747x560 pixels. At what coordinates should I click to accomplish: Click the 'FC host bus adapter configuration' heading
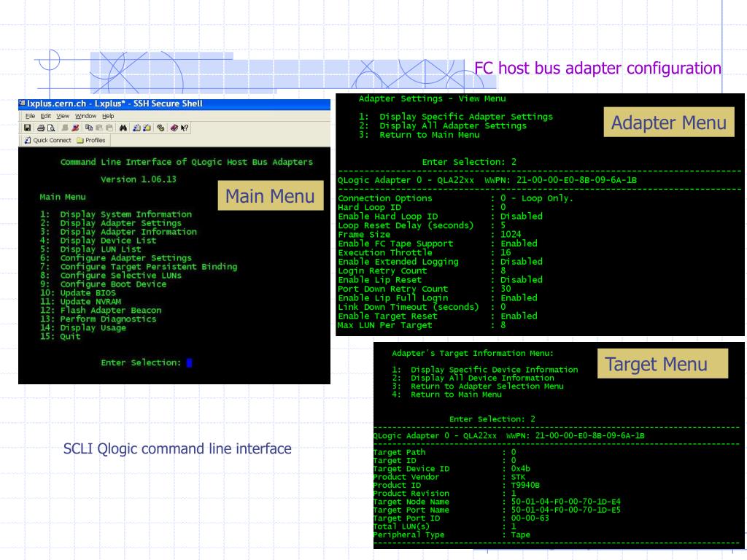(x=598, y=68)
